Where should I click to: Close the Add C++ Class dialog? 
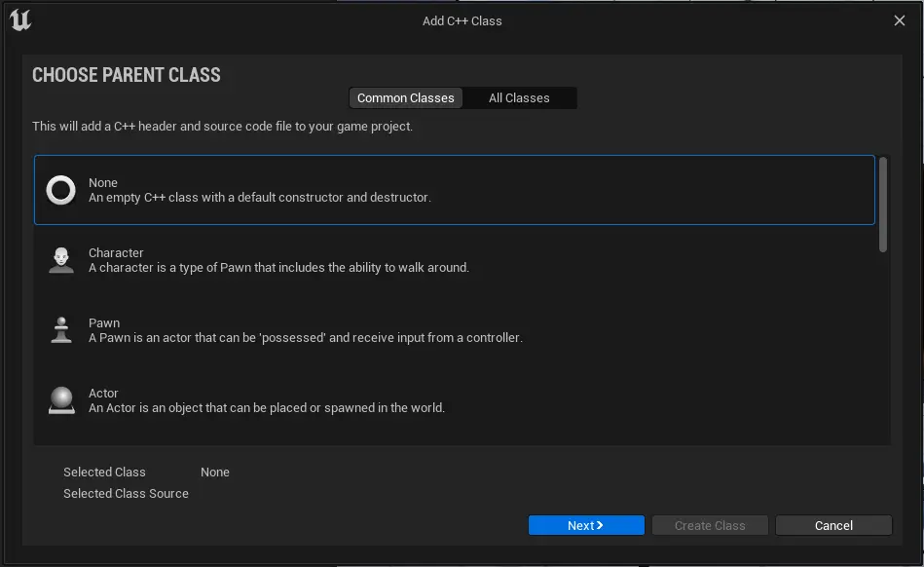pyautogui.click(x=899, y=20)
